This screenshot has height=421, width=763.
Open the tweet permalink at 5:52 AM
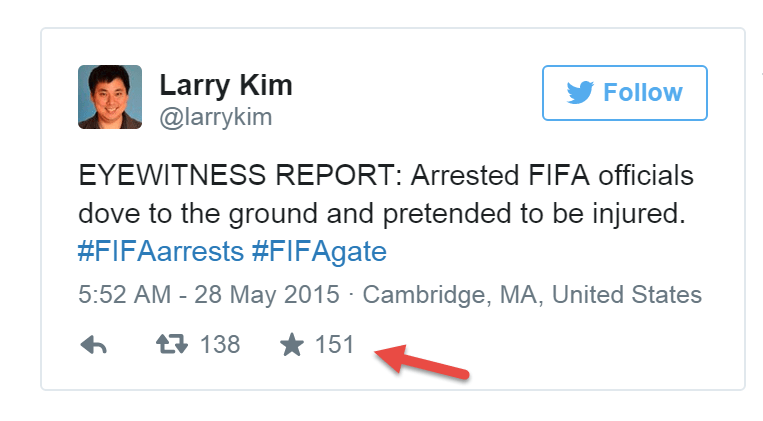[125, 294]
